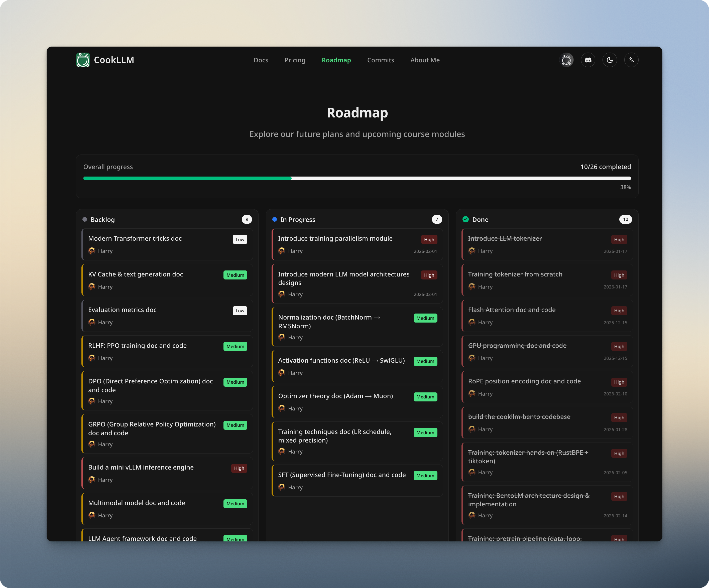The image size is (709, 588).
Task: Open the Docs menu item
Action: click(x=261, y=60)
